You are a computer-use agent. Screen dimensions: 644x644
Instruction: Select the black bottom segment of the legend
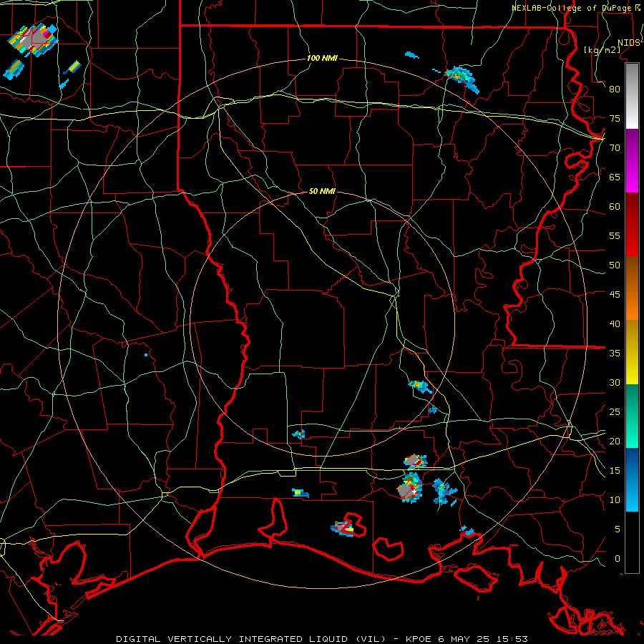632,542
